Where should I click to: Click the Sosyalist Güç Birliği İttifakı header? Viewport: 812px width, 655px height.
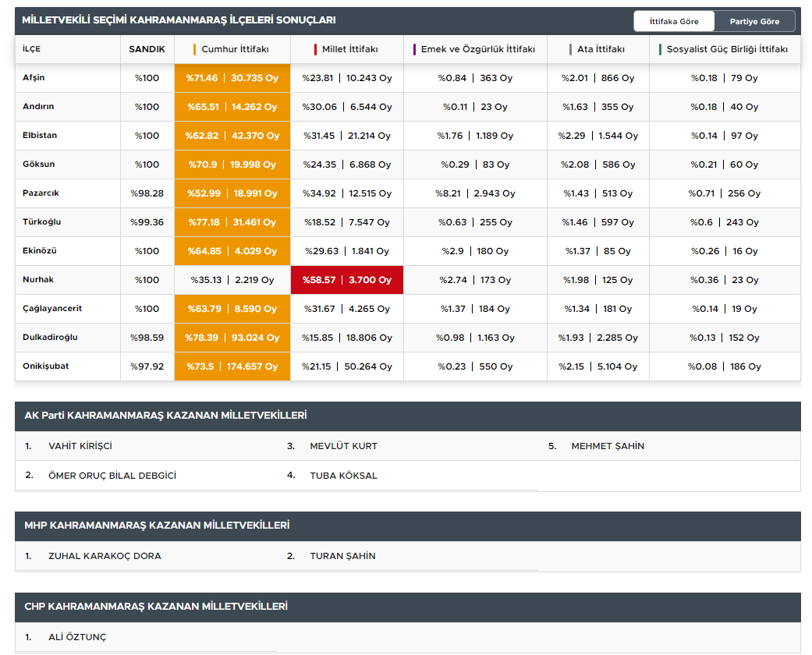pyautogui.click(x=727, y=49)
